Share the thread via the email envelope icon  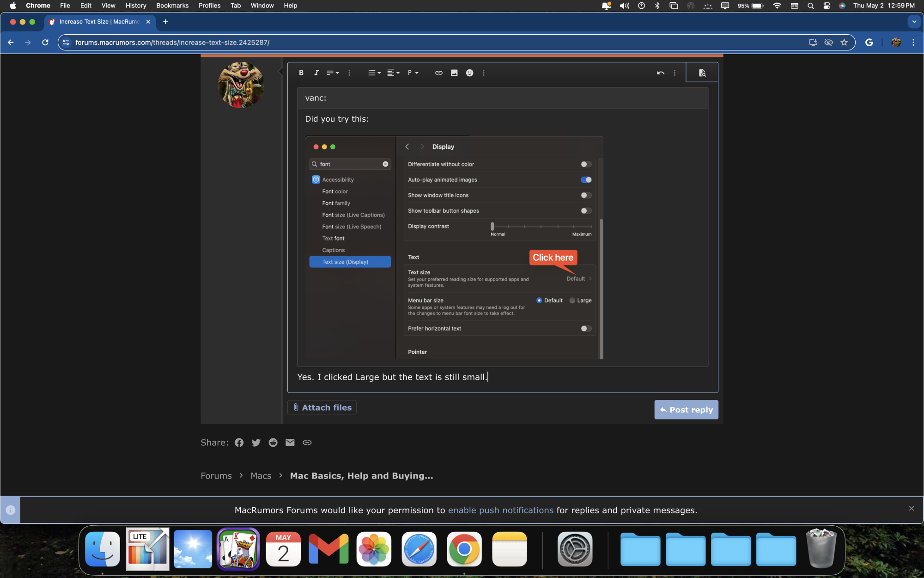click(290, 443)
